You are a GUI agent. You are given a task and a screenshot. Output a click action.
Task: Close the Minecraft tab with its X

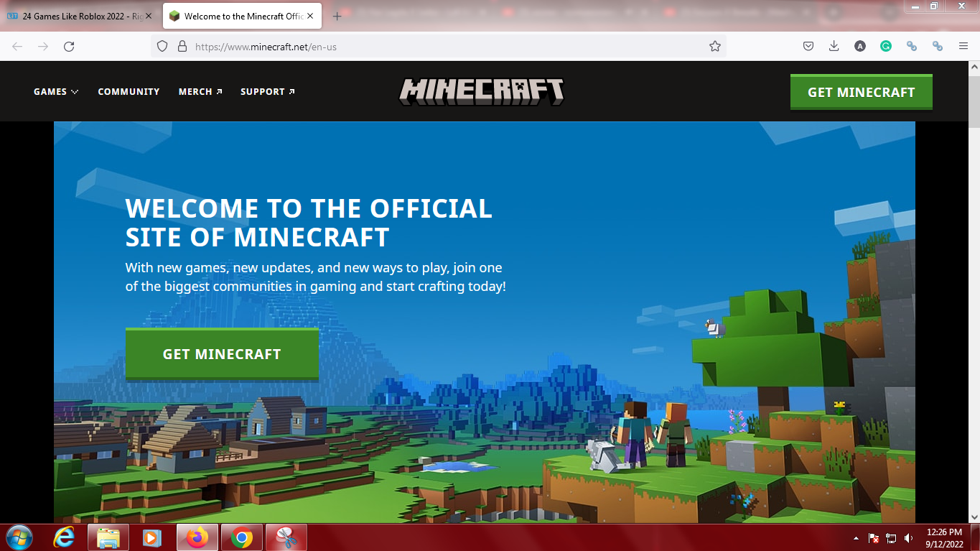[x=310, y=16]
